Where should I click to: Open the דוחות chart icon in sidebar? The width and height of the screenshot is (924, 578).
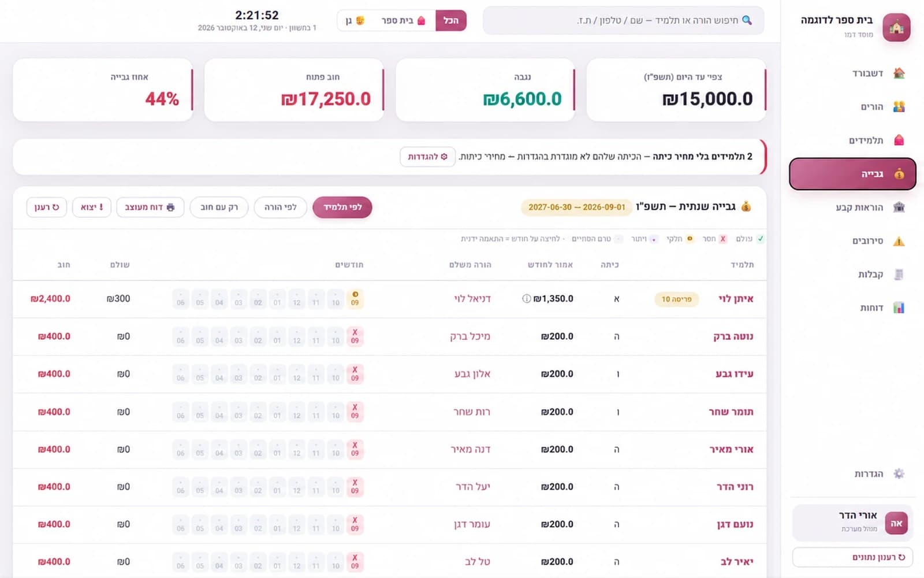click(899, 308)
